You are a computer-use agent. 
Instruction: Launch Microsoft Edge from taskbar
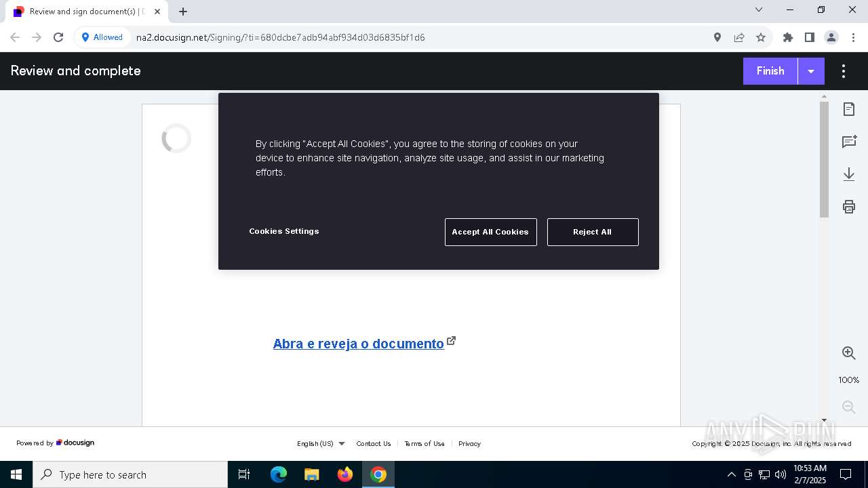pos(279,474)
